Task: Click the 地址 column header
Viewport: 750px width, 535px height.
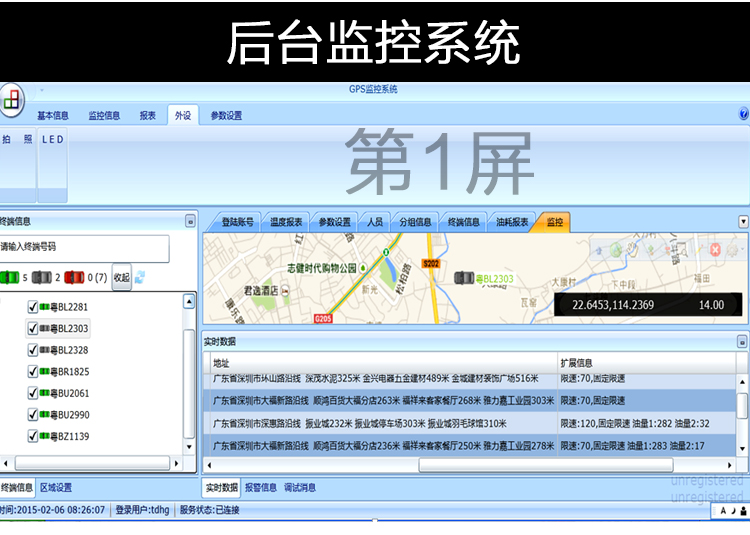Action: tap(384, 363)
